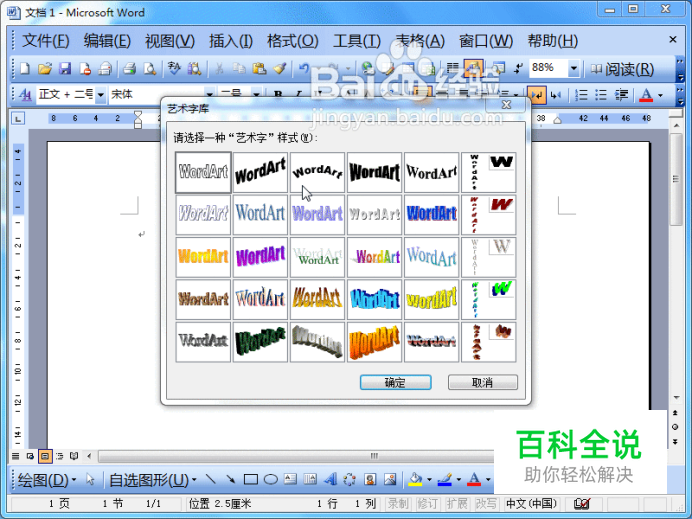Click the Select Objects pointer icon
The height and width of the screenshot is (519, 692).
click(x=90, y=479)
